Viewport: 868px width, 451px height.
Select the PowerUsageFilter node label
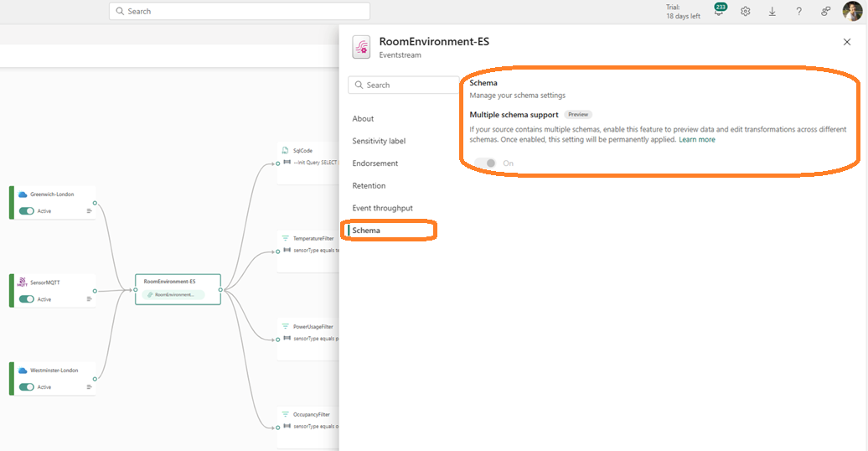(x=313, y=326)
